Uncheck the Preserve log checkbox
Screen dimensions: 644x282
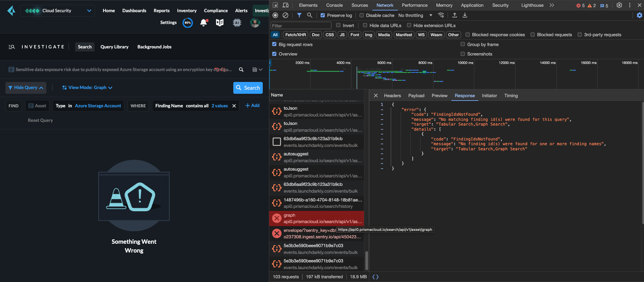323,15
